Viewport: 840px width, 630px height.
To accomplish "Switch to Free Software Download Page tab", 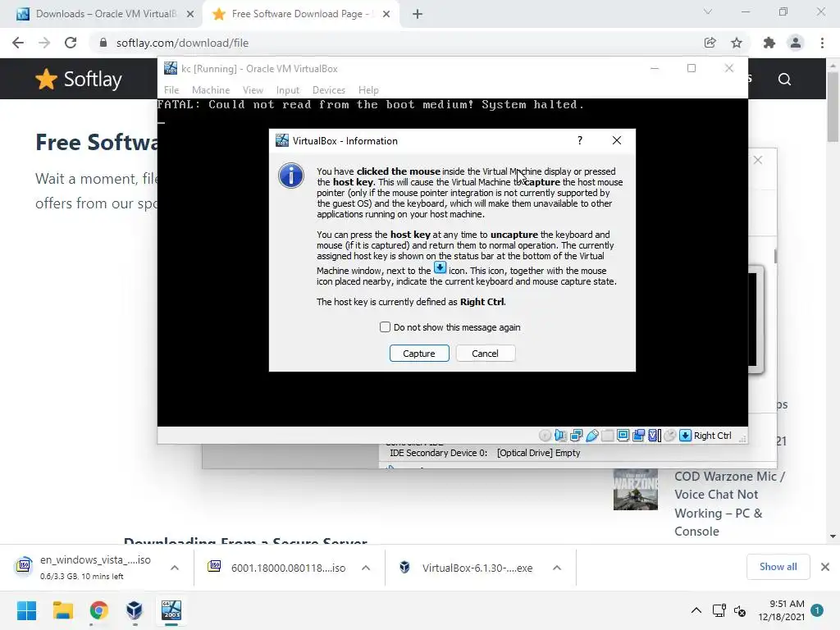I will (x=300, y=14).
